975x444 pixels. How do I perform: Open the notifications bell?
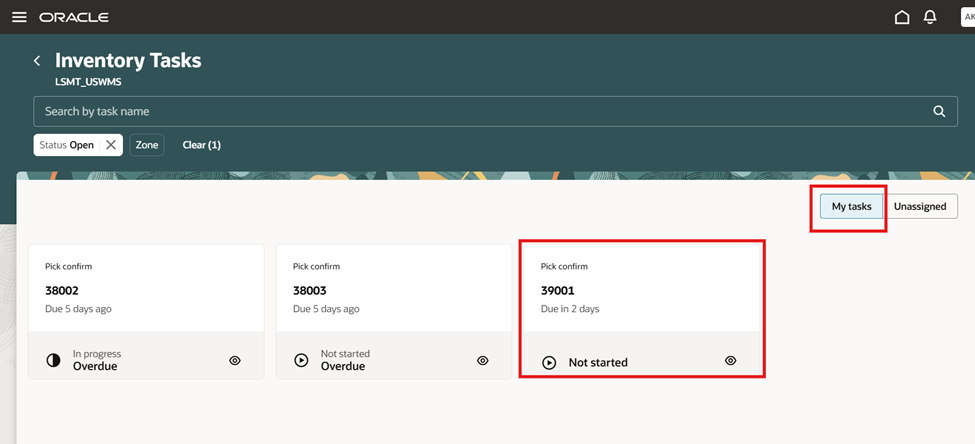tap(930, 17)
